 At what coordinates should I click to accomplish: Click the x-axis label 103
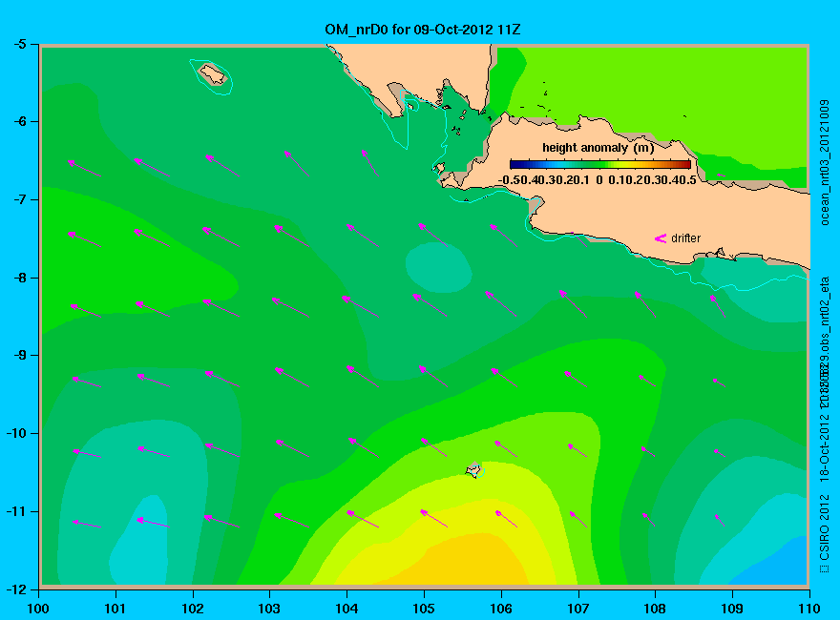(269, 609)
